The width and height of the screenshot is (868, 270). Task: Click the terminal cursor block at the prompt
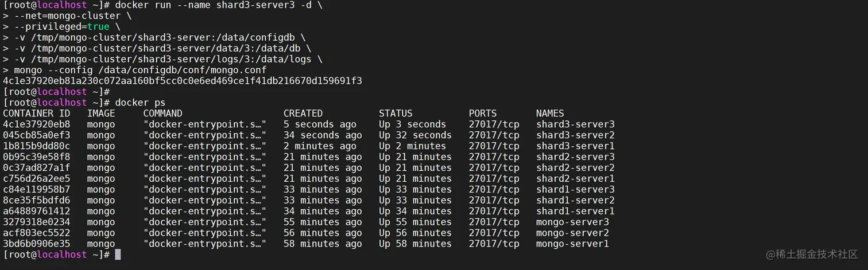(x=118, y=255)
